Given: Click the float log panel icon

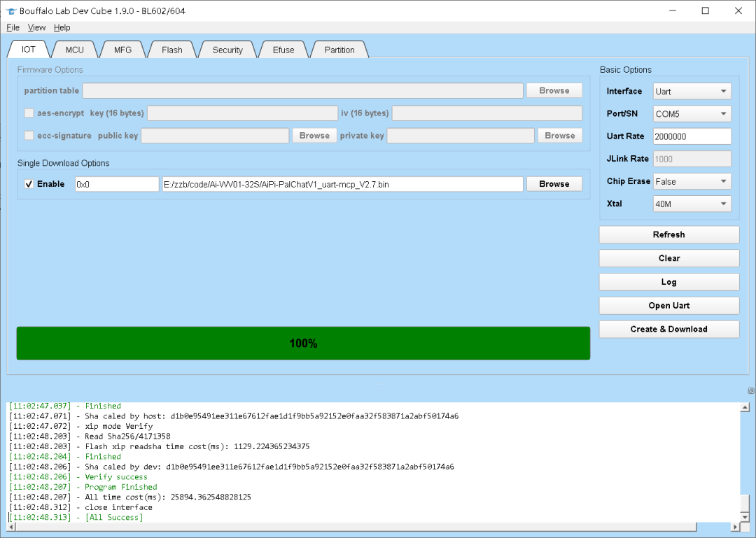Looking at the screenshot, I should coord(750,390).
